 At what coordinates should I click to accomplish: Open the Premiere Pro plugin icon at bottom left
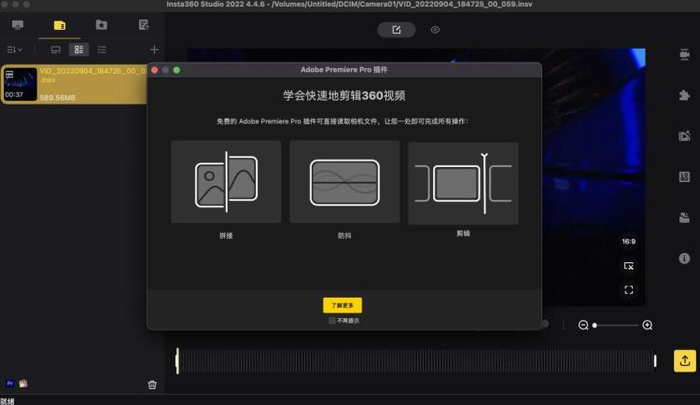10,384
